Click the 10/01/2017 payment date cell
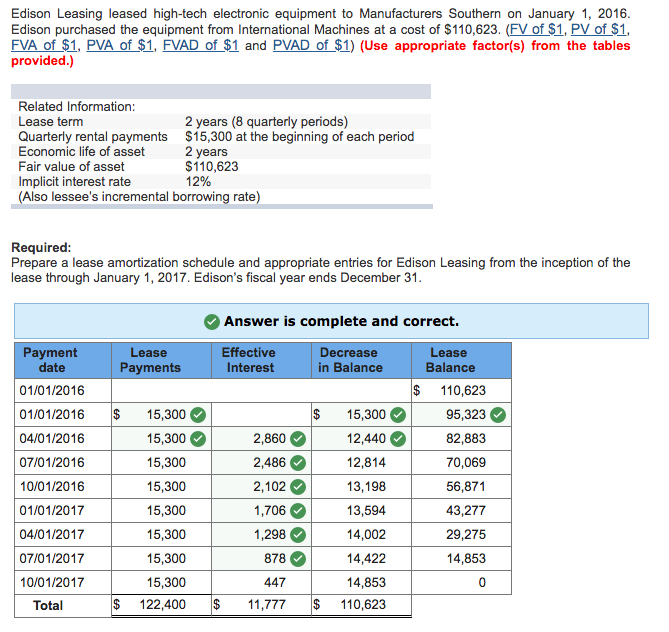The height and width of the screenshot is (632, 669). 63,582
